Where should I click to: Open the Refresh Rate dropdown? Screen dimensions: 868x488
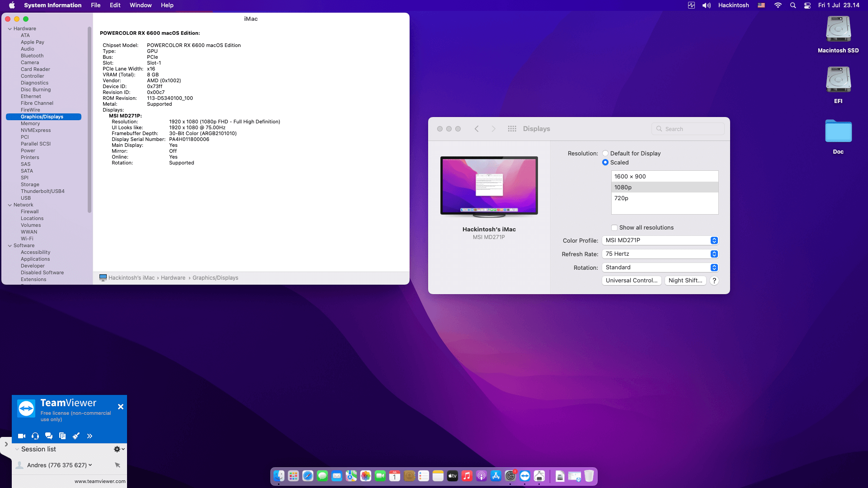(x=660, y=254)
